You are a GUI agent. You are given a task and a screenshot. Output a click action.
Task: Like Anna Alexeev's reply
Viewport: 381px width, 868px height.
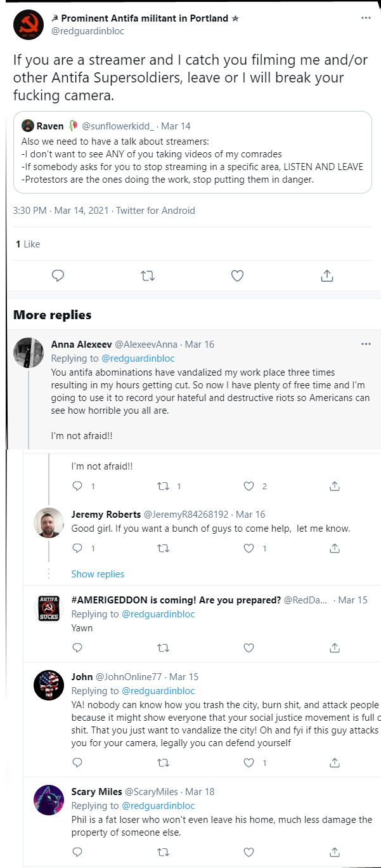(x=249, y=487)
